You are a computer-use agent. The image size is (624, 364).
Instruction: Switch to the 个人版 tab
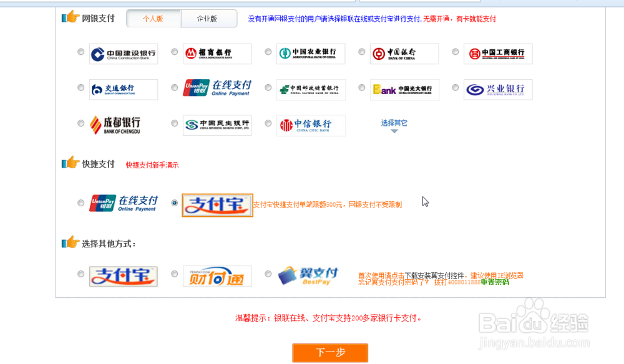coord(154,19)
